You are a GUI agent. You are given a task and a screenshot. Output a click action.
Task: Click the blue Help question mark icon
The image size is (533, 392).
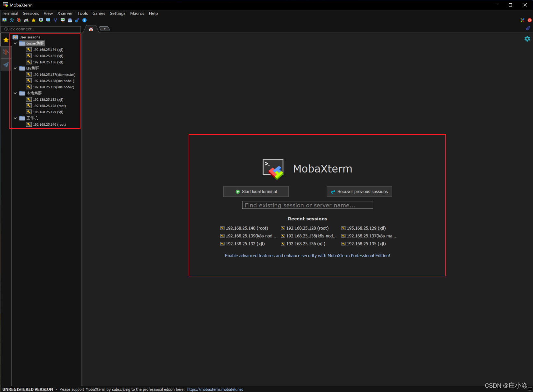(x=84, y=20)
